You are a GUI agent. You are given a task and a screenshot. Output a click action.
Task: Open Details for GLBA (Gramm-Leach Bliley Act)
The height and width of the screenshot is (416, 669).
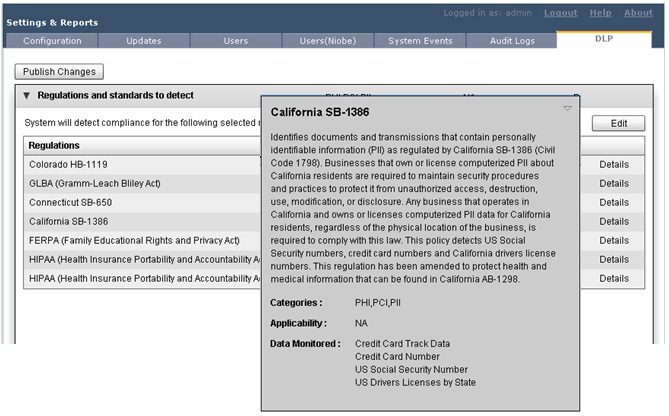tap(614, 183)
